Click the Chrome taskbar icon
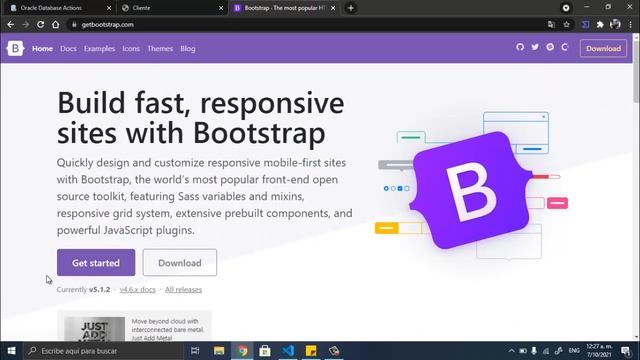 pos(242,351)
